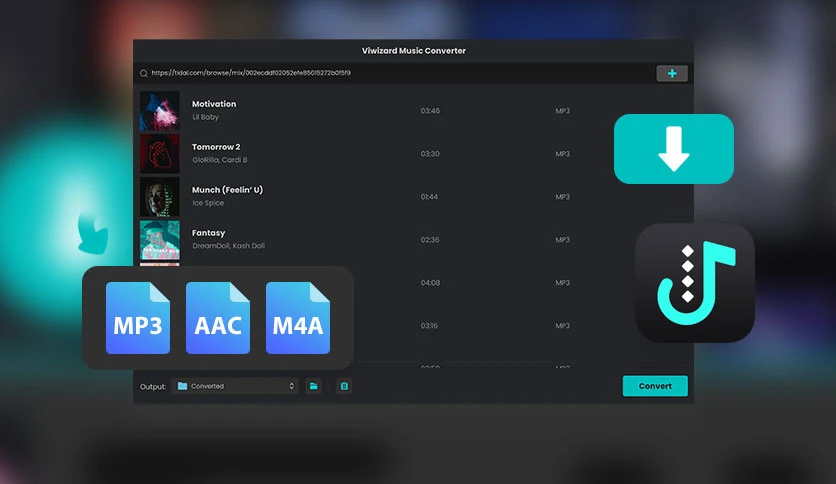The image size is (836, 484).
Task: Click the Viwizard Music Converter title
Action: coord(414,51)
